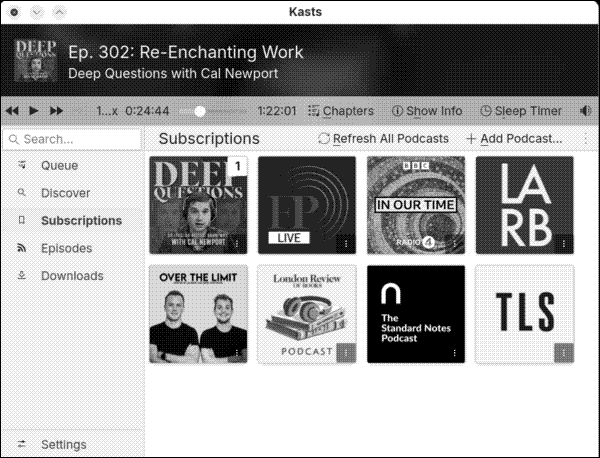Open Over The Limit podcast tile
The image size is (600, 458).
coord(198,314)
